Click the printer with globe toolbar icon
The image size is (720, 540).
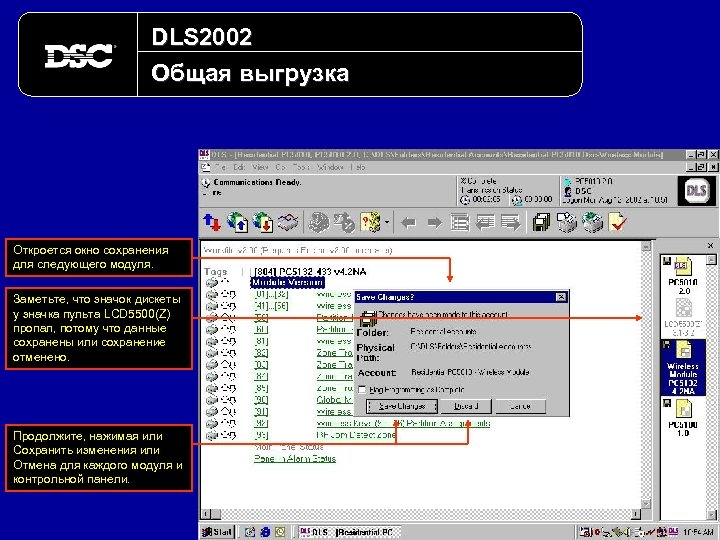(592, 222)
